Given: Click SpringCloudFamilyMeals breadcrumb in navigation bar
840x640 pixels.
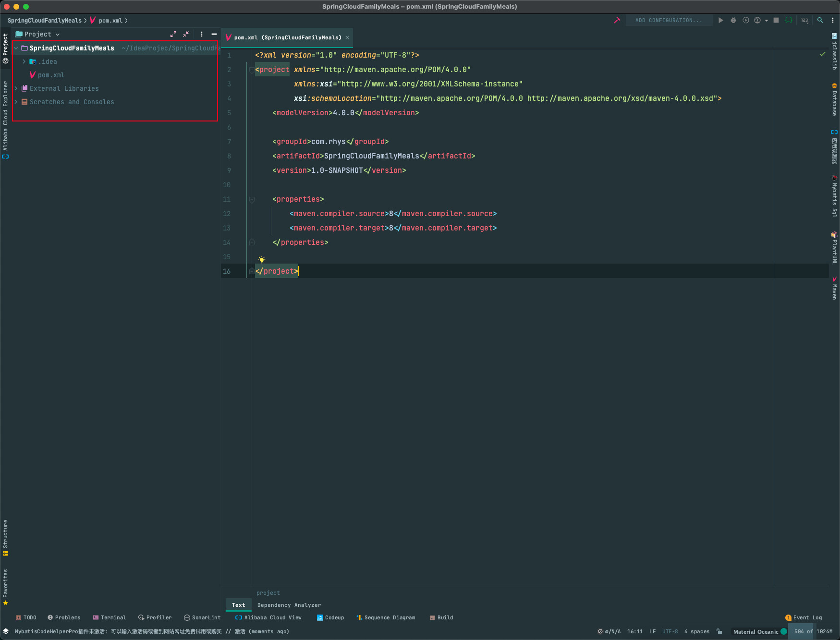Looking at the screenshot, I should pyautogui.click(x=45, y=21).
